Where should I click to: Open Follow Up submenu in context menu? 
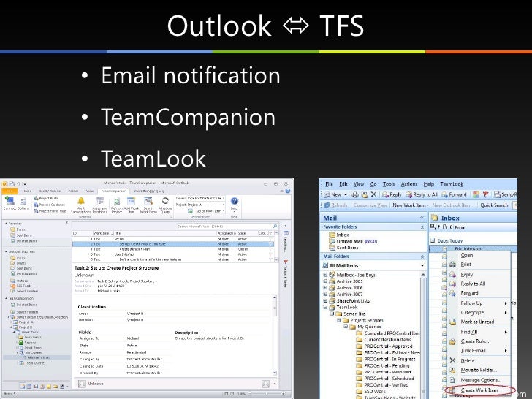point(479,303)
